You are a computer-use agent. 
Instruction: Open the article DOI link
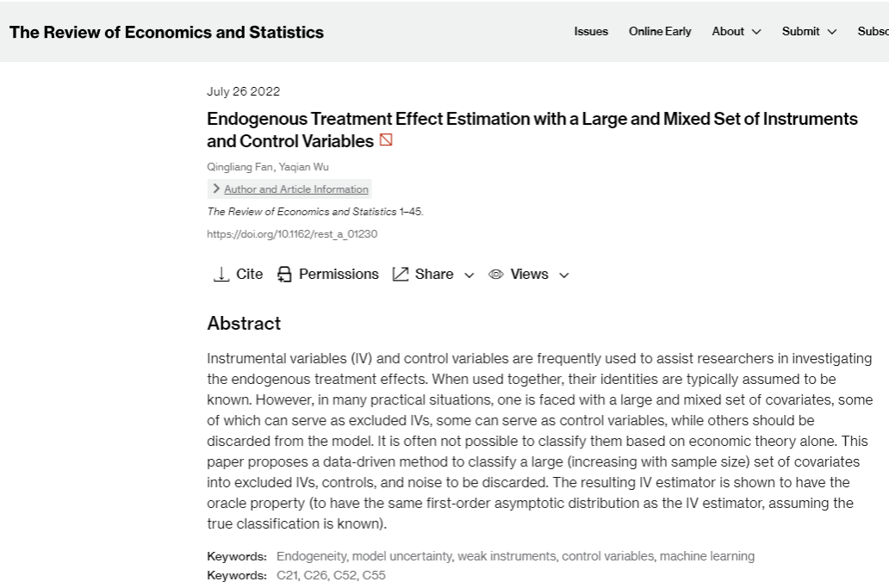292,234
